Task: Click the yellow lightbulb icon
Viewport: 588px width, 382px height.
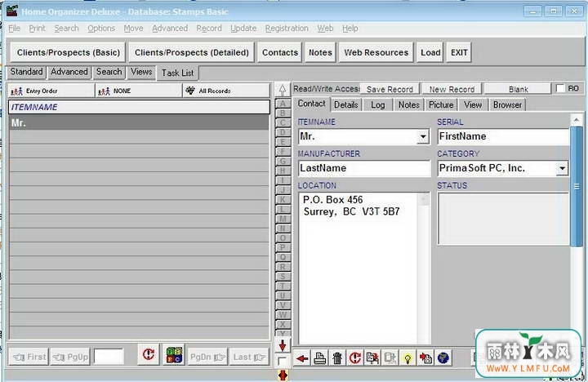Action: (408, 358)
